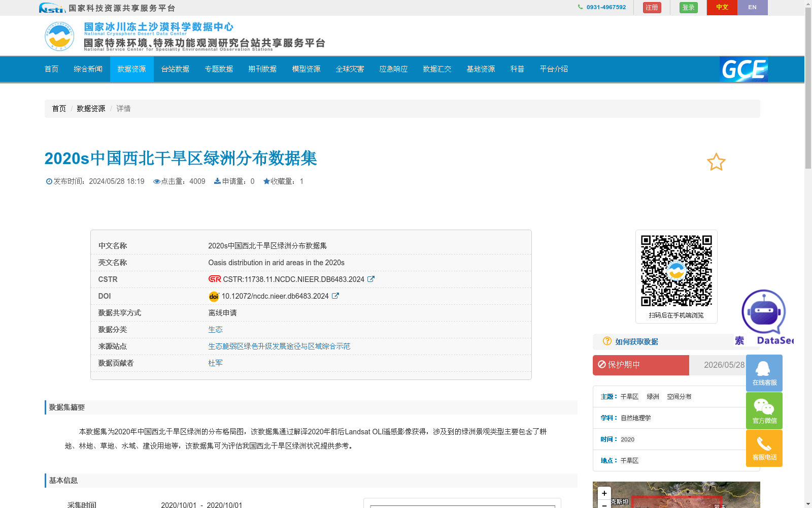Click the 空间分布 subject tag
This screenshot has height=508, width=812.
(x=679, y=397)
